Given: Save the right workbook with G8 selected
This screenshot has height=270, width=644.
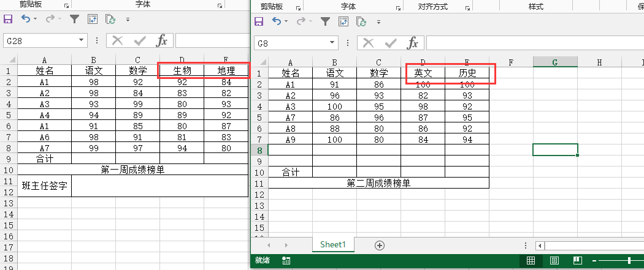Looking at the screenshot, I should [259, 21].
